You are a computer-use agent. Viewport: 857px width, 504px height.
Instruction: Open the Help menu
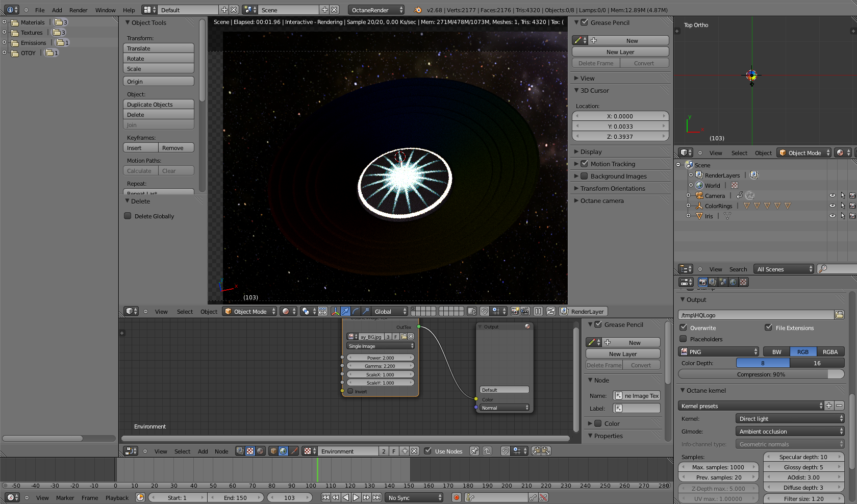(129, 10)
